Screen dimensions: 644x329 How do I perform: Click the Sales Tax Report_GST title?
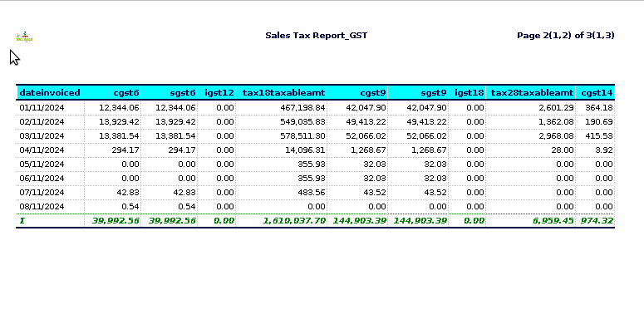317,36
